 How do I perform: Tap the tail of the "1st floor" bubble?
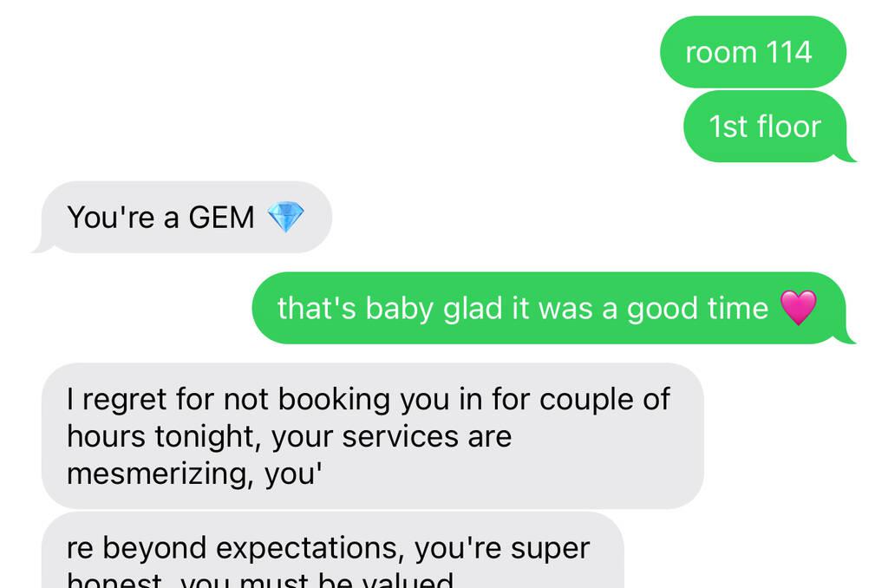[x=848, y=155]
